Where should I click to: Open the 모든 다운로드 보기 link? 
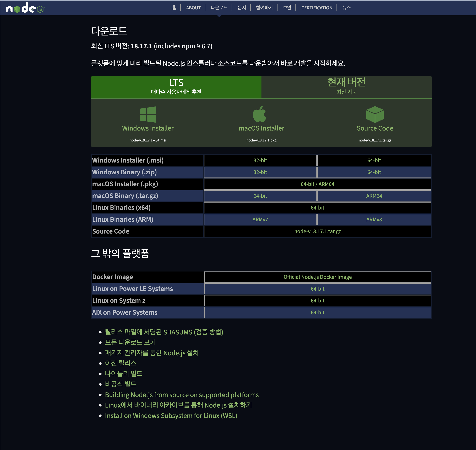[x=130, y=342]
